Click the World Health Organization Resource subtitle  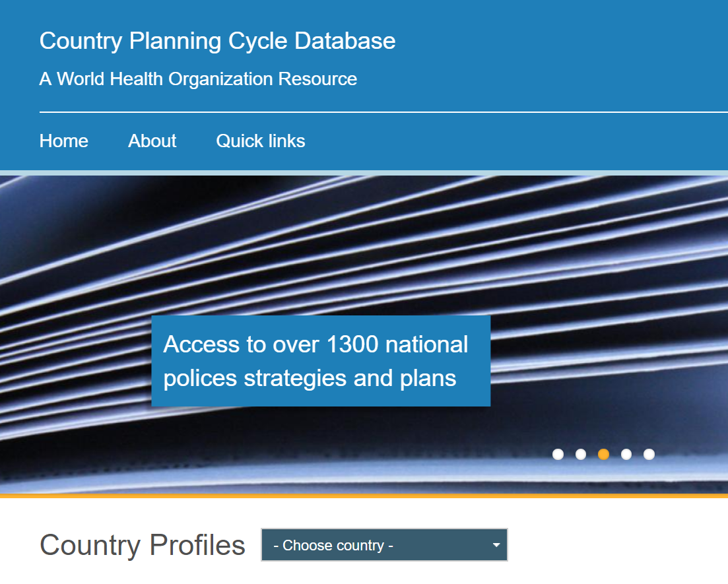pyautogui.click(x=198, y=79)
